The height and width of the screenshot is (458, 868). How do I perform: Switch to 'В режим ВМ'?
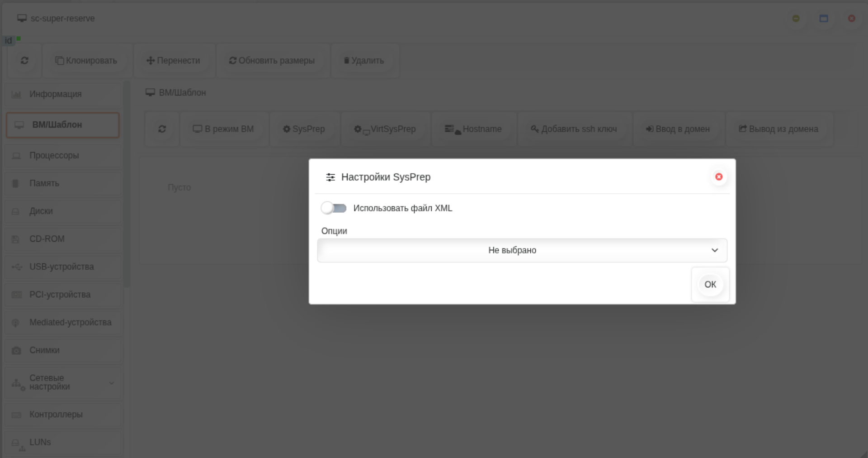pos(223,129)
